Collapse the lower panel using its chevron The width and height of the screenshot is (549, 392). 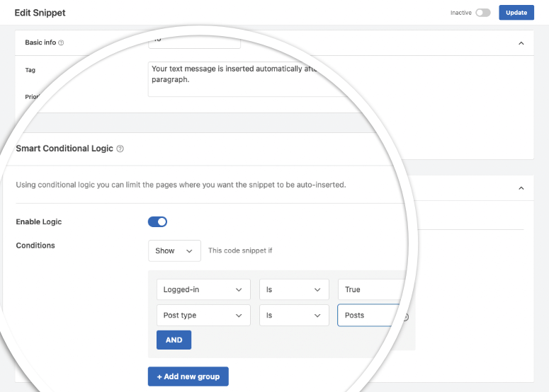[x=521, y=188]
